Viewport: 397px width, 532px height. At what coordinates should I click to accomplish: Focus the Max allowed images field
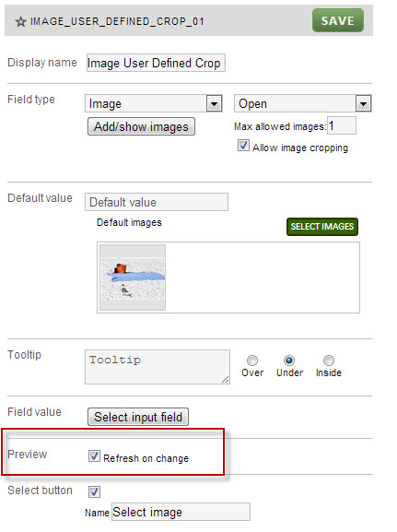click(x=342, y=126)
